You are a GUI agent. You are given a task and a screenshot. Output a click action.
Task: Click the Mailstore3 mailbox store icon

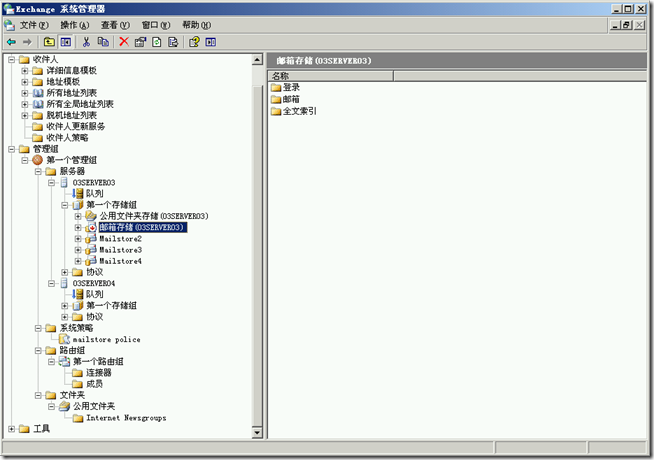pos(91,250)
